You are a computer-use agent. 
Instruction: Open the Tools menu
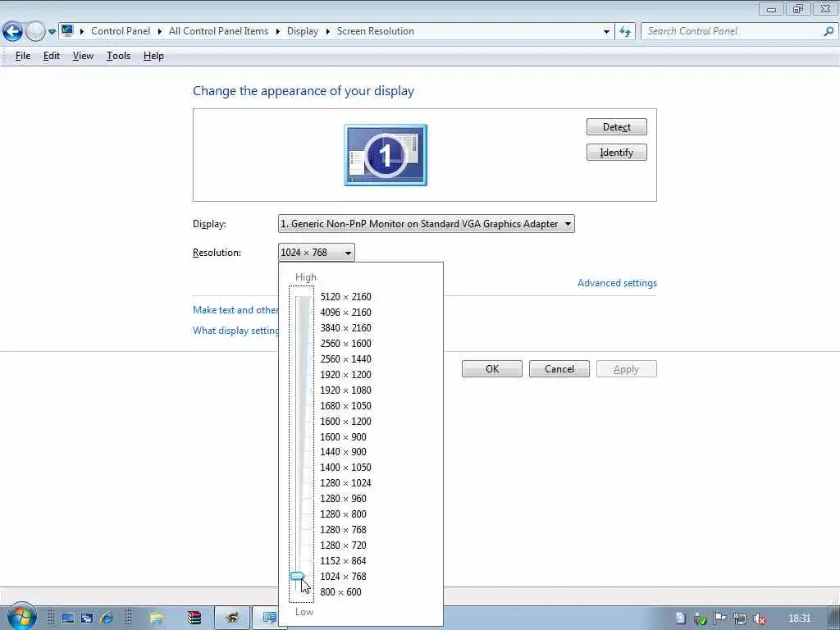(x=118, y=56)
